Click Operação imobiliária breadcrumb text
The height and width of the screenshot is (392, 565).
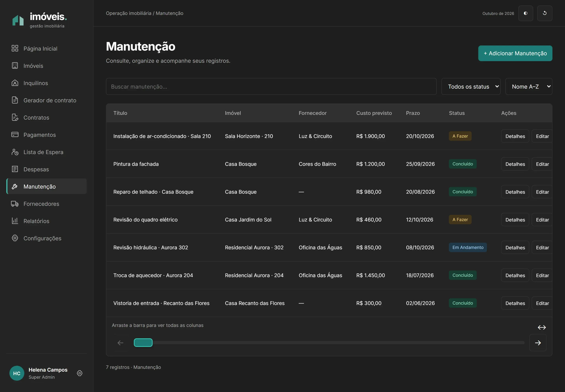(x=128, y=13)
